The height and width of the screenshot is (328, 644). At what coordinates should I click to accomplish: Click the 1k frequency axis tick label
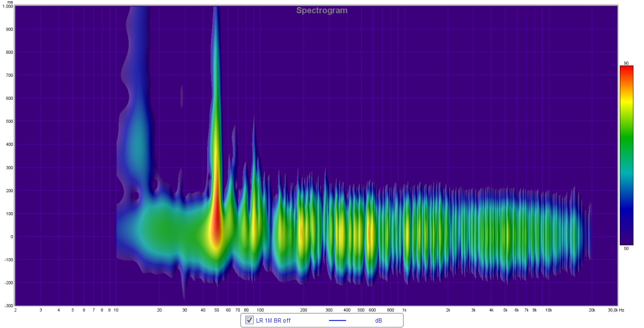[x=405, y=310]
